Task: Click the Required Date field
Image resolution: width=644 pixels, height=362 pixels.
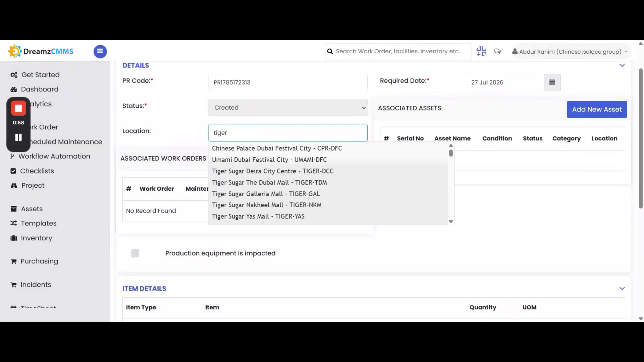Action: pos(505,82)
